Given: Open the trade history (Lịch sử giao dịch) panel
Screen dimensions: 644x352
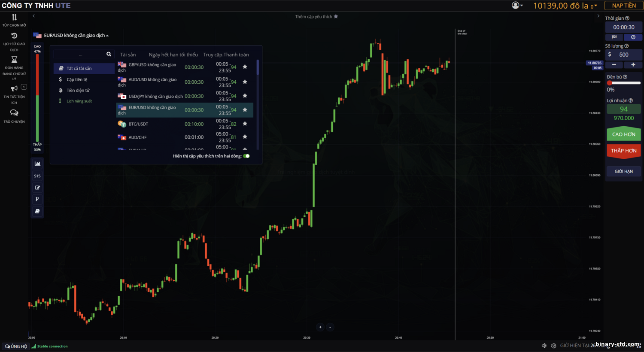Looking at the screenshot, I should (x=14, y=36).
